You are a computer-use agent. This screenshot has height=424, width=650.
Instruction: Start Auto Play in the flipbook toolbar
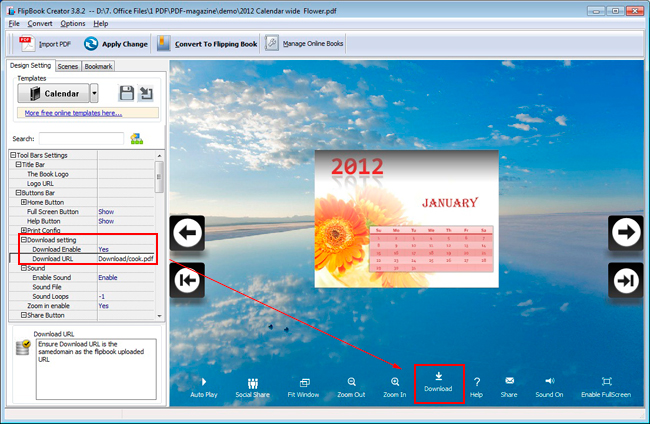[204, 382]
